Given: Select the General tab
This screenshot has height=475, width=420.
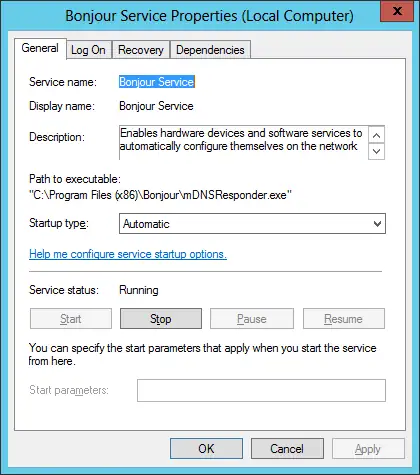Looking at the screenshot, I should click(40, 48).
